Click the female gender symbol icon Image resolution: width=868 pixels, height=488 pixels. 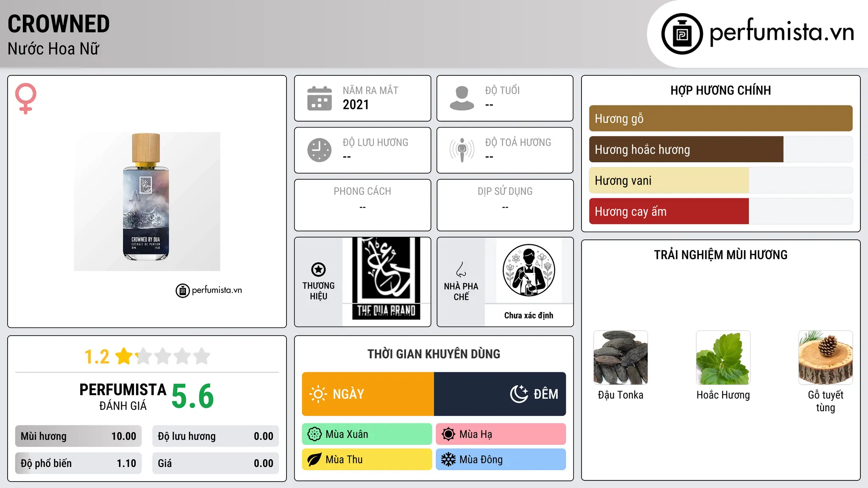pyautogui.click(x=26, y=98)
